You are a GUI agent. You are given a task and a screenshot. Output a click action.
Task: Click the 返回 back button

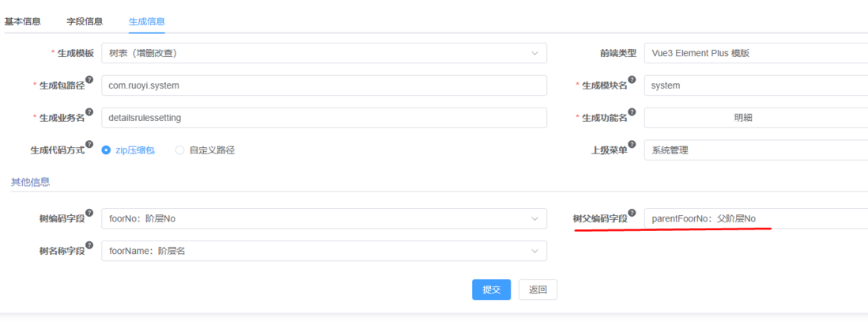pos(538,290)
